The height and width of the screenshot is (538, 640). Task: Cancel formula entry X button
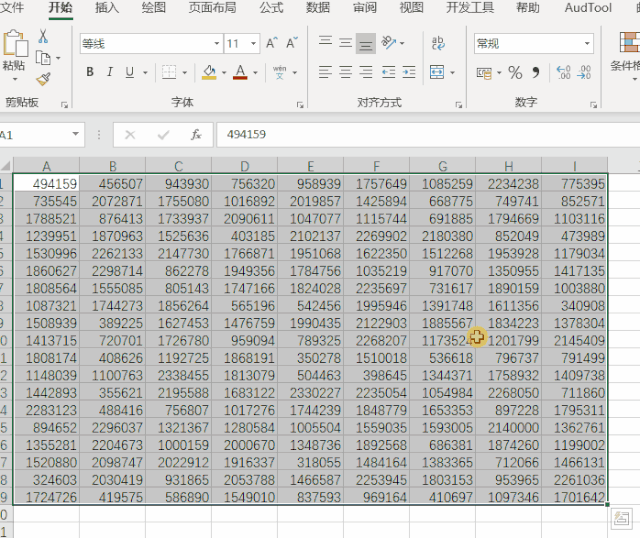tap(130, 134)
